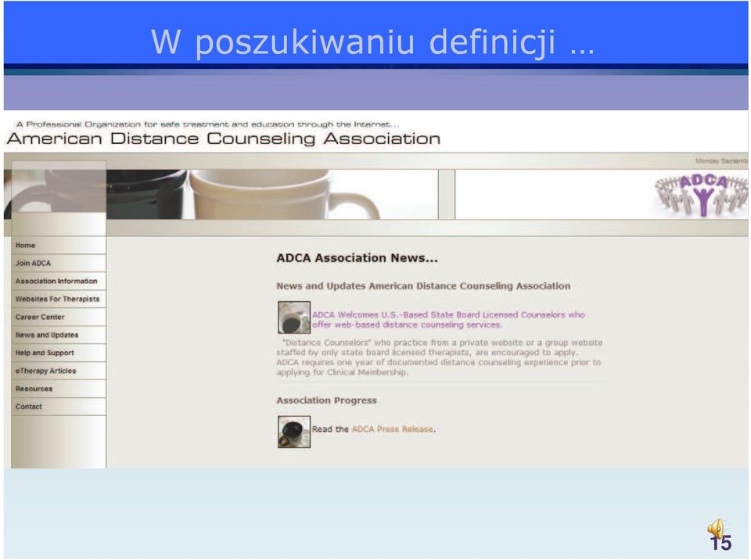Open eTherapy Articles in the sidebar
This screenshot has height=560, width=751.
click(59, 371)
